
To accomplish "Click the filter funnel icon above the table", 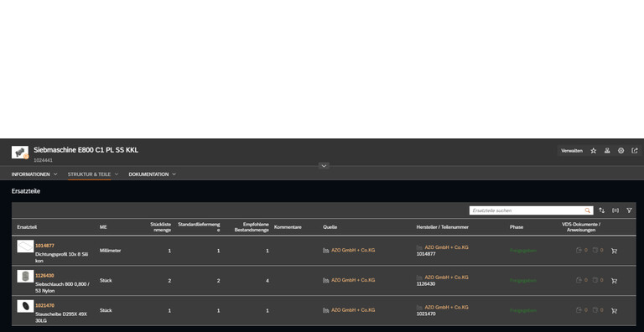I will coord(629,210).
